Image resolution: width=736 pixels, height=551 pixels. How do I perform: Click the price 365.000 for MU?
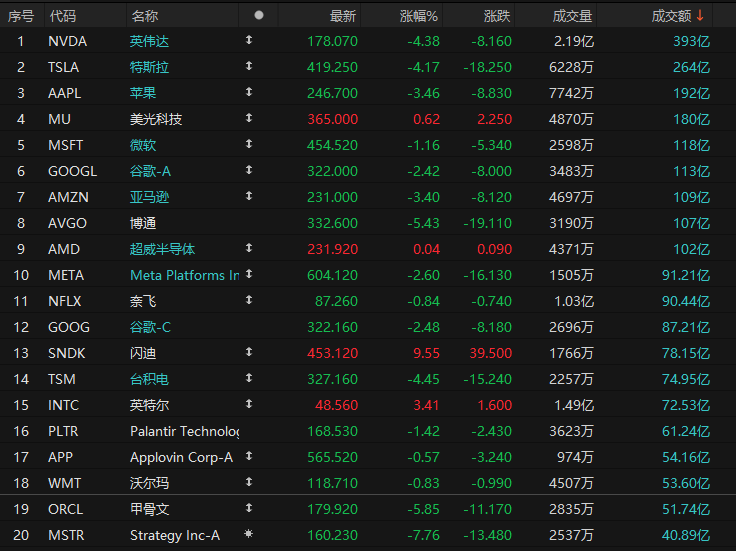tap(332, 119)
